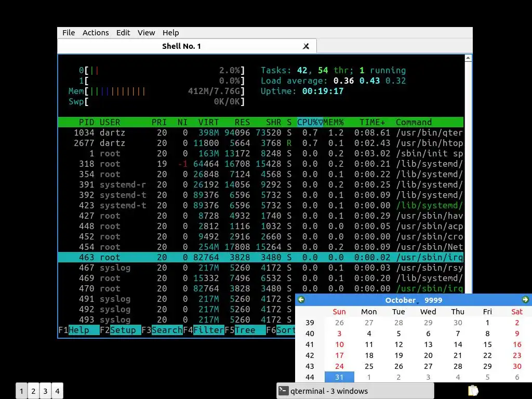Sort by the CPU% column header
The image size is (532, 399).
tap(310, 122)
